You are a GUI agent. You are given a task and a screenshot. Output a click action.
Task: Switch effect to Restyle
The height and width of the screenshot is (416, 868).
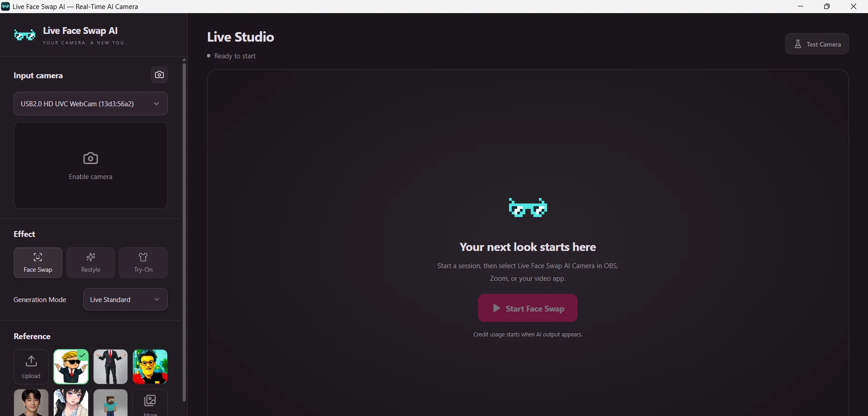[91, 263]
